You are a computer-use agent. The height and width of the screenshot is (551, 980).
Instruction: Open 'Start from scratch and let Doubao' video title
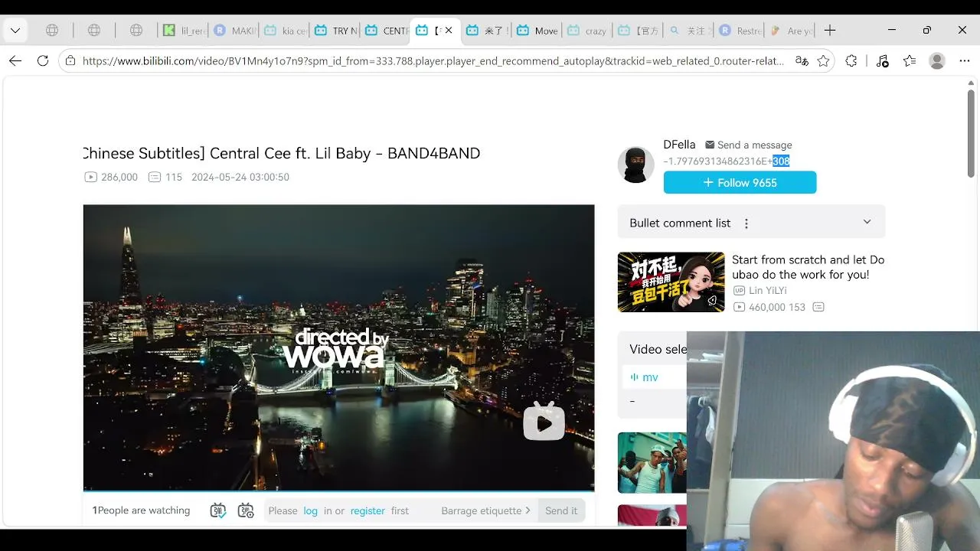808,267
